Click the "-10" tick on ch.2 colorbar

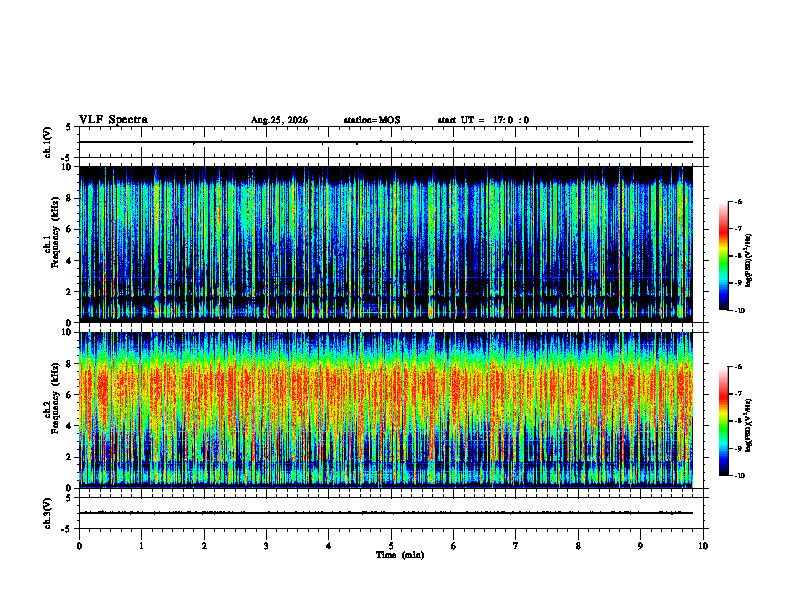point(739,476)
